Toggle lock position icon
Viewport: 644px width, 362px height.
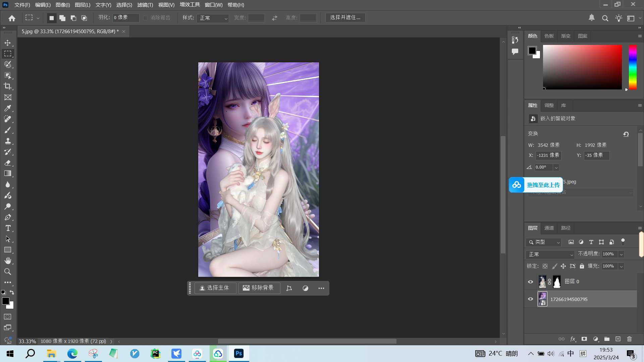click(x=563, y=266)
